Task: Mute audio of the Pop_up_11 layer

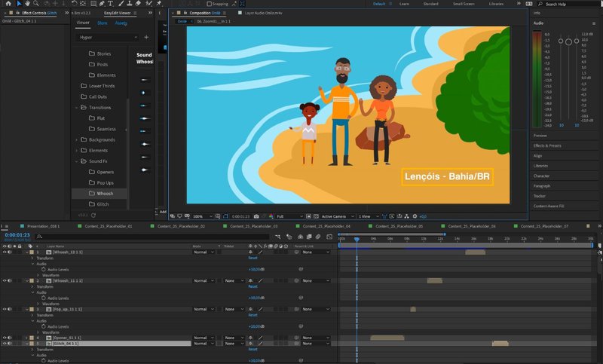Action: coord(11,309)
